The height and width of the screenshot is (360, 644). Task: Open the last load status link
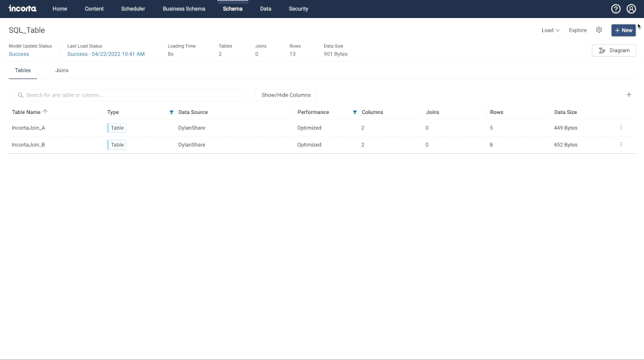(106, 54)
